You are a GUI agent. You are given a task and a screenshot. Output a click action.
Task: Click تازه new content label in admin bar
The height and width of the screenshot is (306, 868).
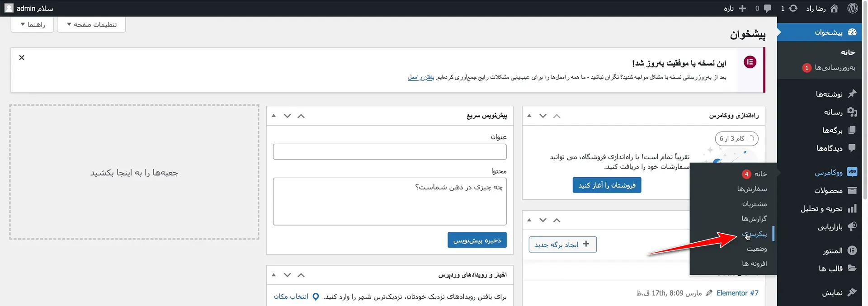tap(729, 9)
